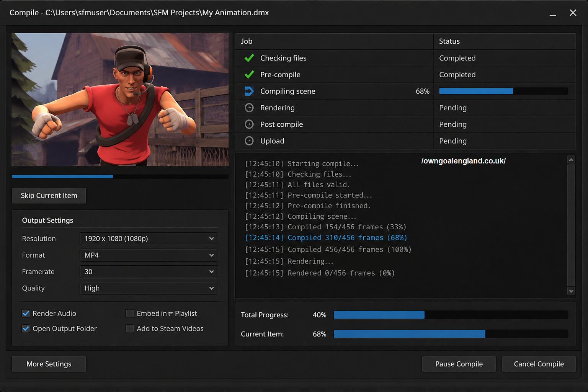Click Completed status for Pre-compile

457,74
